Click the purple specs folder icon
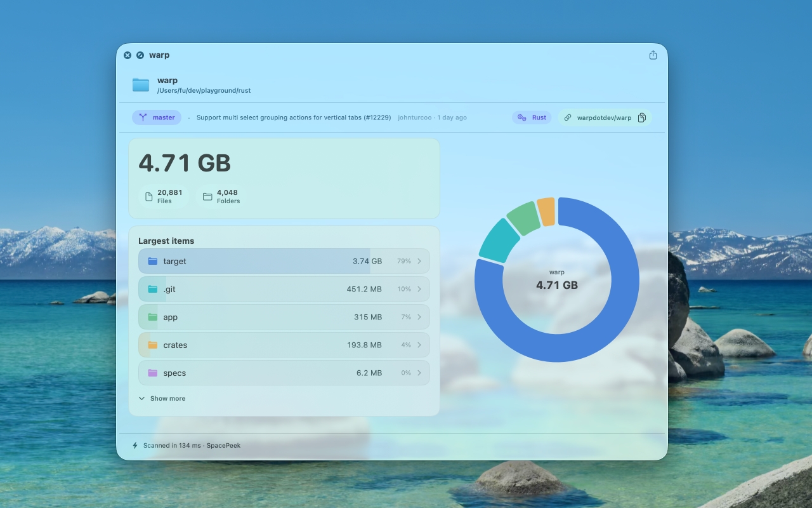 pos(152,373)
